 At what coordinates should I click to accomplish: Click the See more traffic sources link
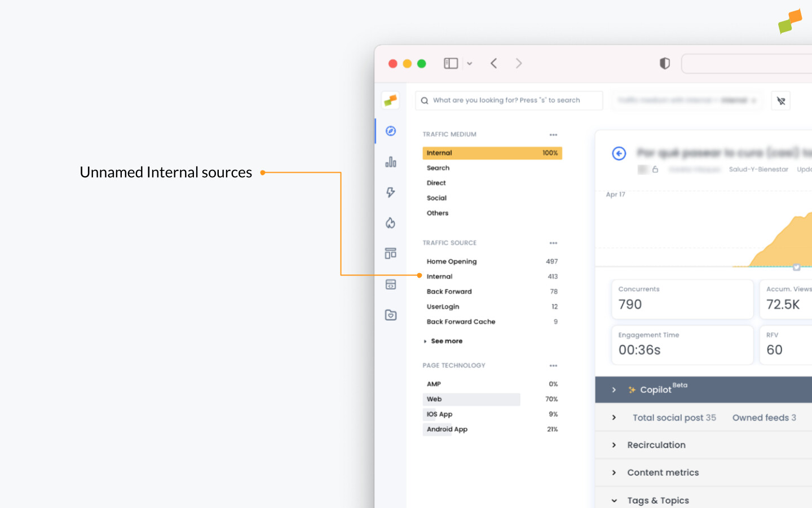[x=446, y=341]
